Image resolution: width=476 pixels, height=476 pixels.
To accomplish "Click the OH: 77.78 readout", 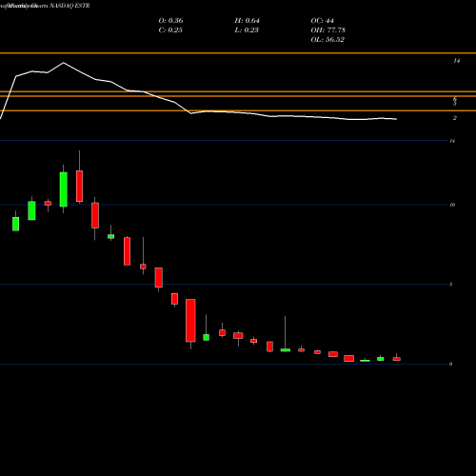I will [327, 30].
